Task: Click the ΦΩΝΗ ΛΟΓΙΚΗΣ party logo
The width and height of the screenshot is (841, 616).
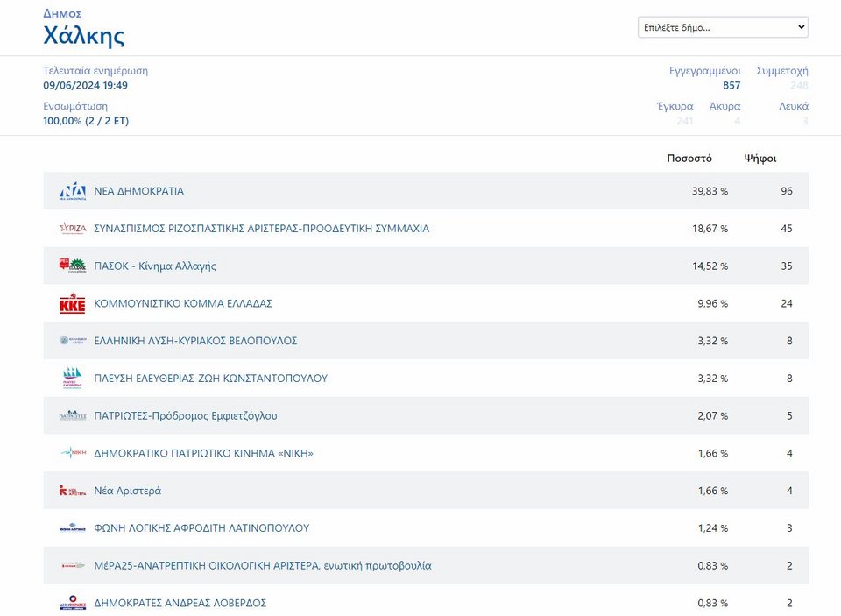Action: pyautogui.click(x=73, y=528)
